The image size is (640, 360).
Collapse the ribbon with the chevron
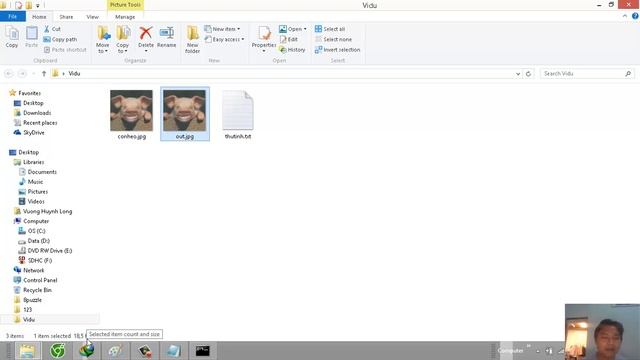tap(625, 16)
